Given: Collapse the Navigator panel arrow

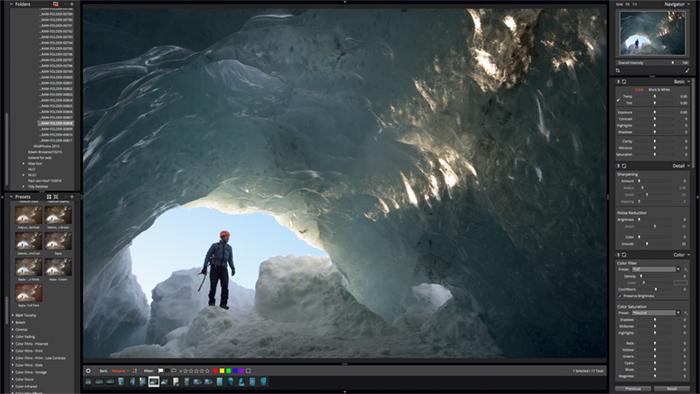Looking at the screenshot, I should [689, 4].
